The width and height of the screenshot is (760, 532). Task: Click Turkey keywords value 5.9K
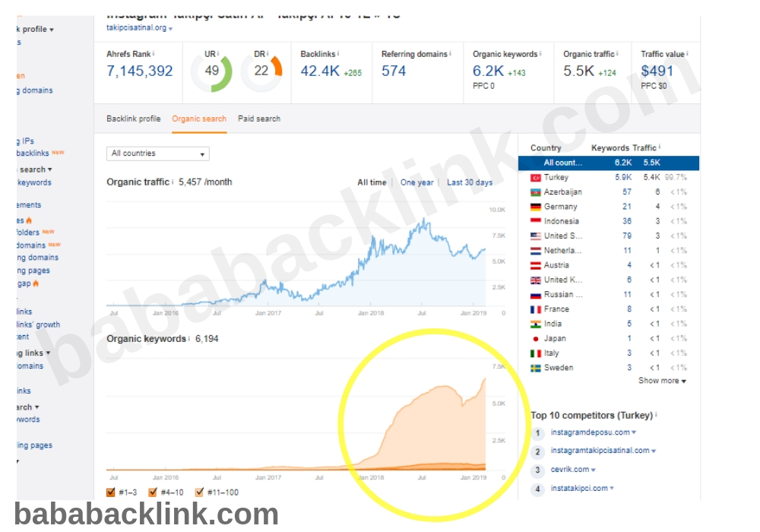(x=623, y=178)
